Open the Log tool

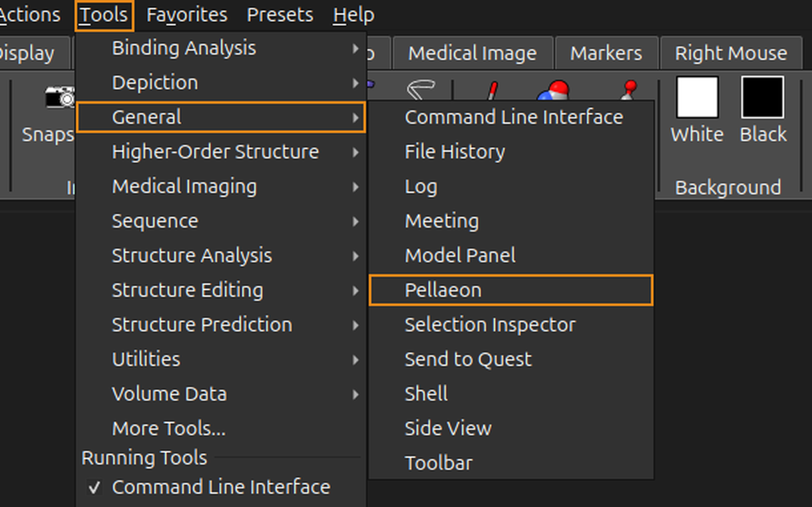point(511,186)
